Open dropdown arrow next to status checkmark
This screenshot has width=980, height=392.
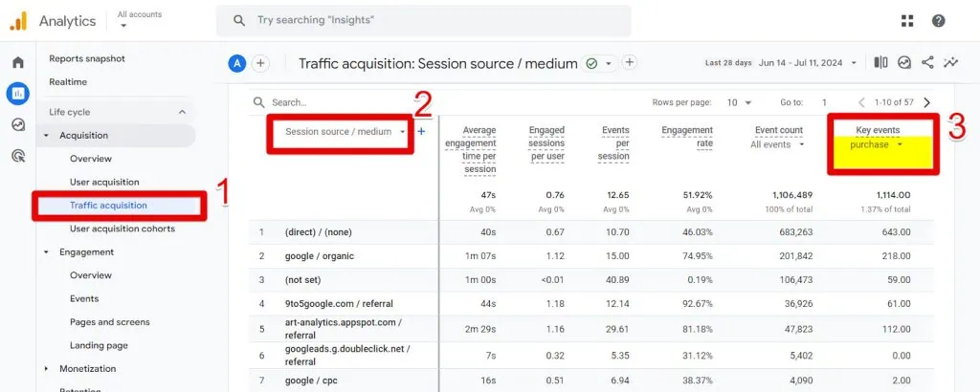pyautogui.click(x=608, y=64)
